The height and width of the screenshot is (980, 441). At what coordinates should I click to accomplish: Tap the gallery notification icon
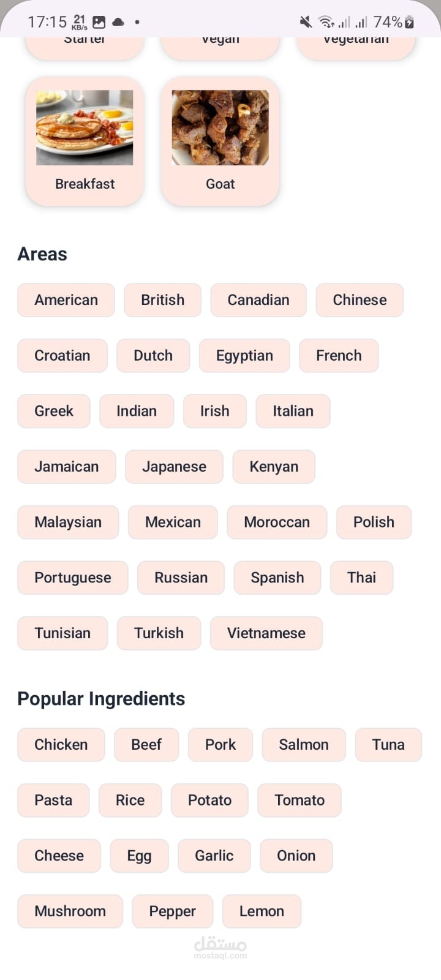click(99, 23)
